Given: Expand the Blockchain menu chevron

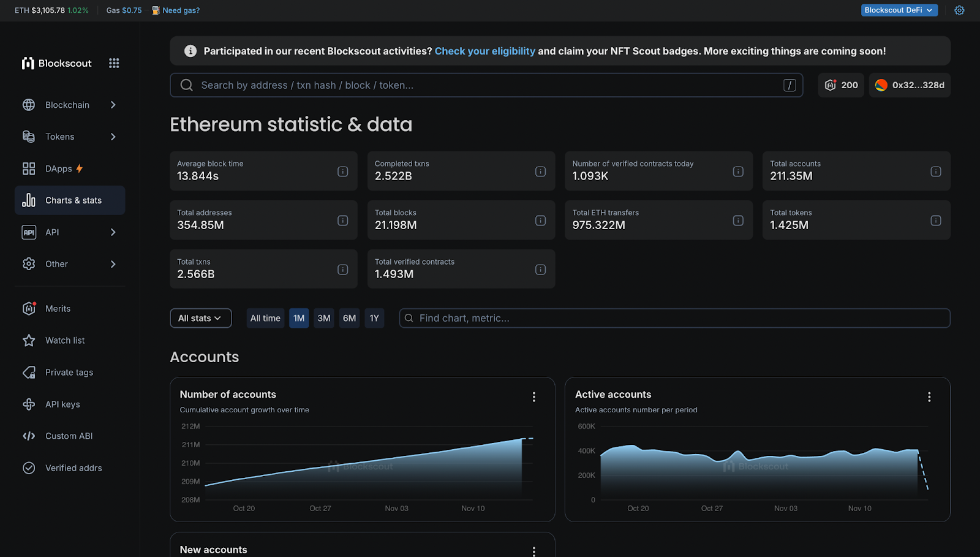Looking at the screenshot, I should point(113,105).
